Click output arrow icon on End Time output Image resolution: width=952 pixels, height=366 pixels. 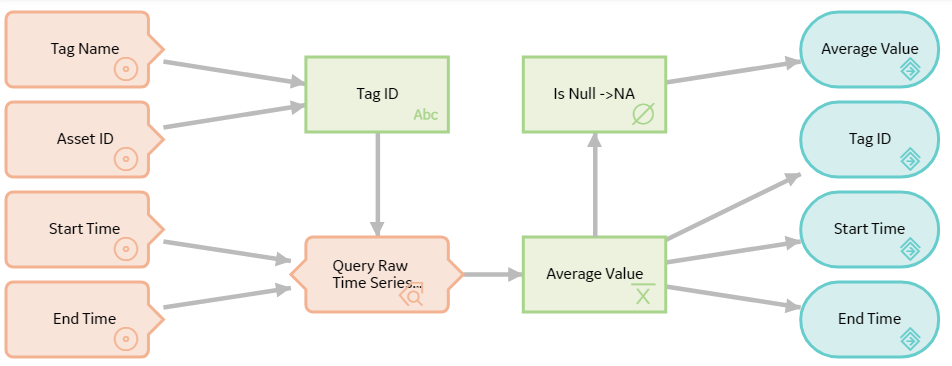[910, 340]
